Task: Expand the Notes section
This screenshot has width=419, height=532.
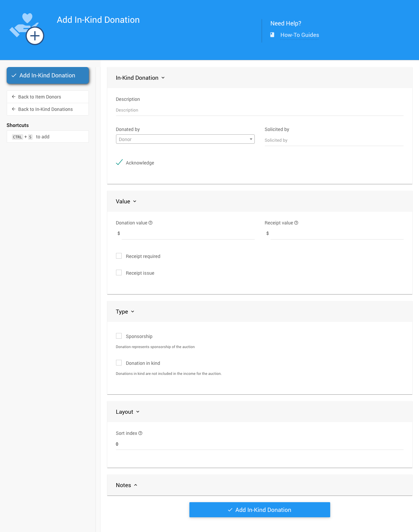Action: click(x=126, y=485)
